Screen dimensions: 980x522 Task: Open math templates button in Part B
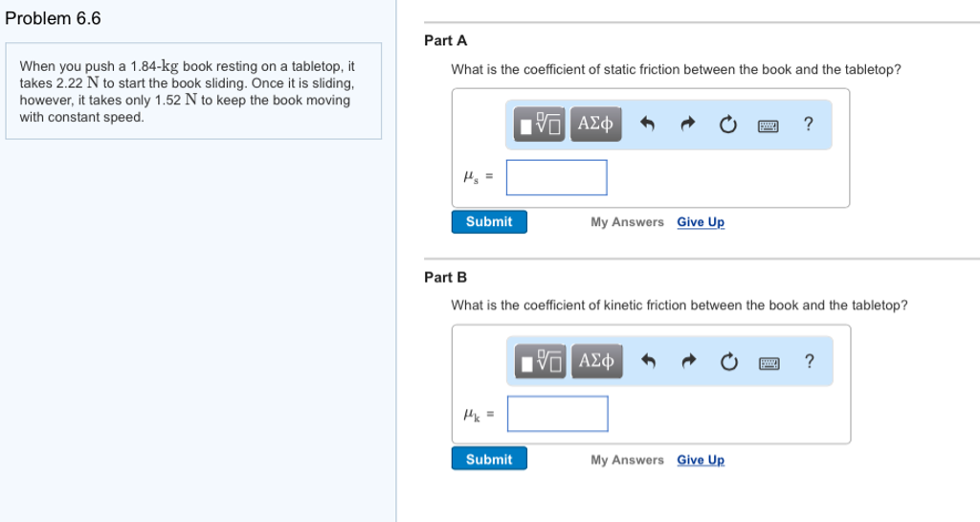[x=541, y=361]
